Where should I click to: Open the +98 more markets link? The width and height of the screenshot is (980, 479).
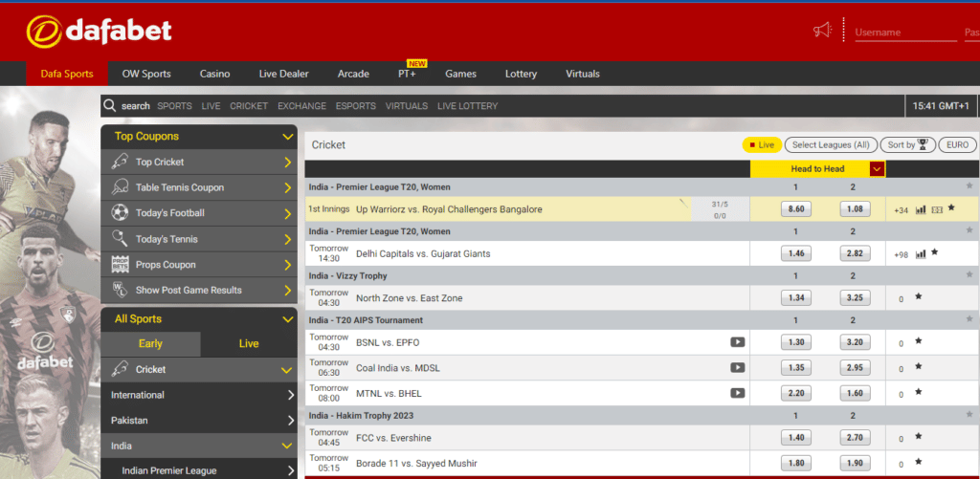pos(901,255)
